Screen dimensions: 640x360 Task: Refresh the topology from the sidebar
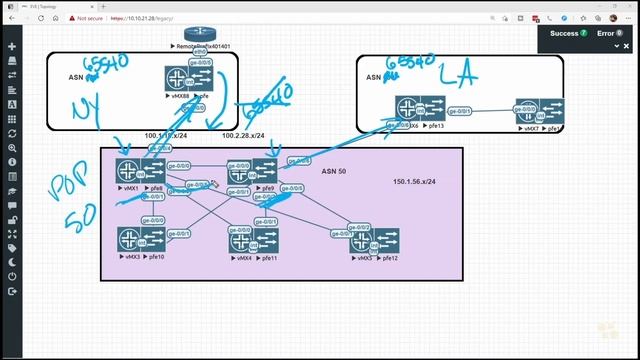point(12,133)
